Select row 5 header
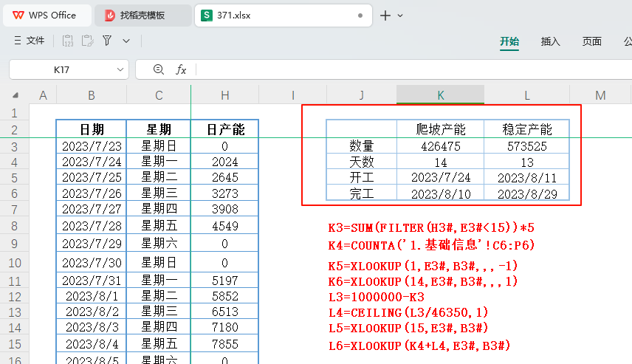The height and width of the screenshot is (364, 632). pos(15,177)
